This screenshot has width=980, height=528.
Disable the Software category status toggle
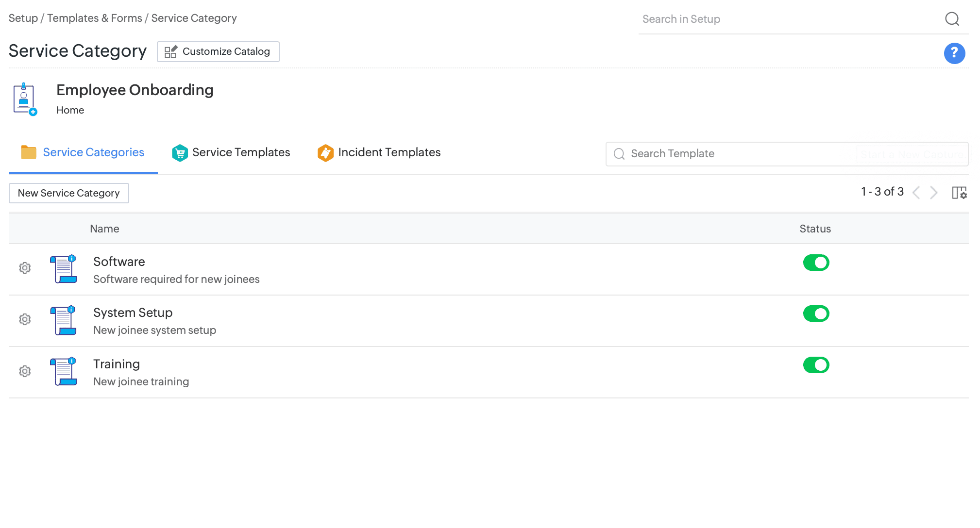tap(816, 263)
